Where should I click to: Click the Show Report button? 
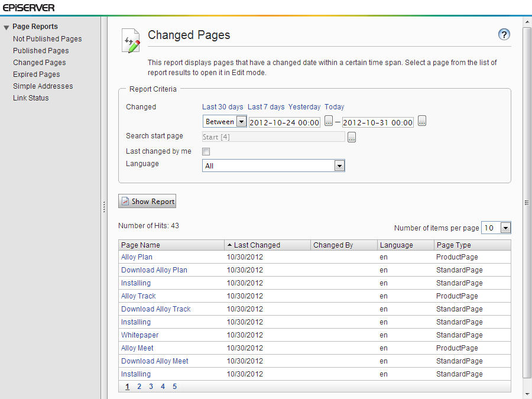pos(147,201)
